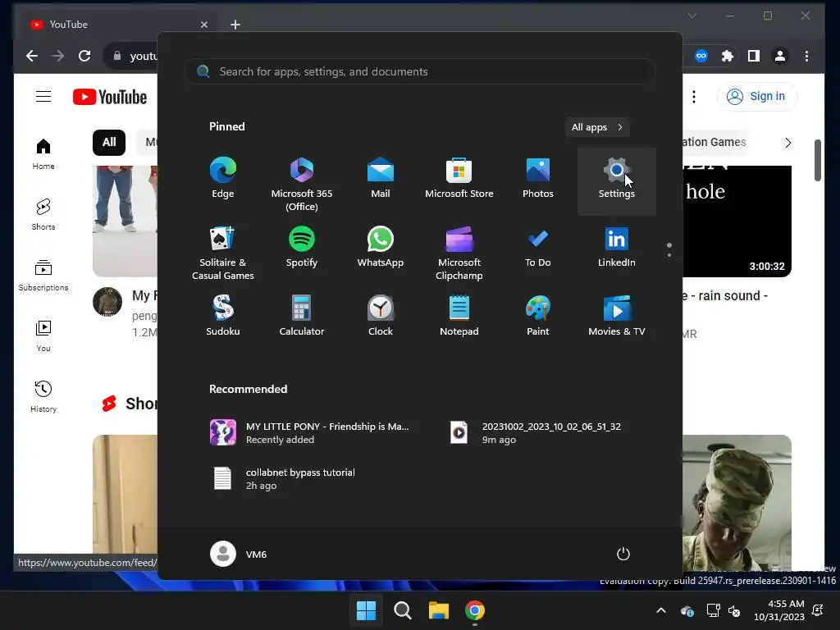This screenshot has width=840, height=630.
Task: Open LinkedIn pinned app
Action: pyautogui.click(x=617, y=249)
